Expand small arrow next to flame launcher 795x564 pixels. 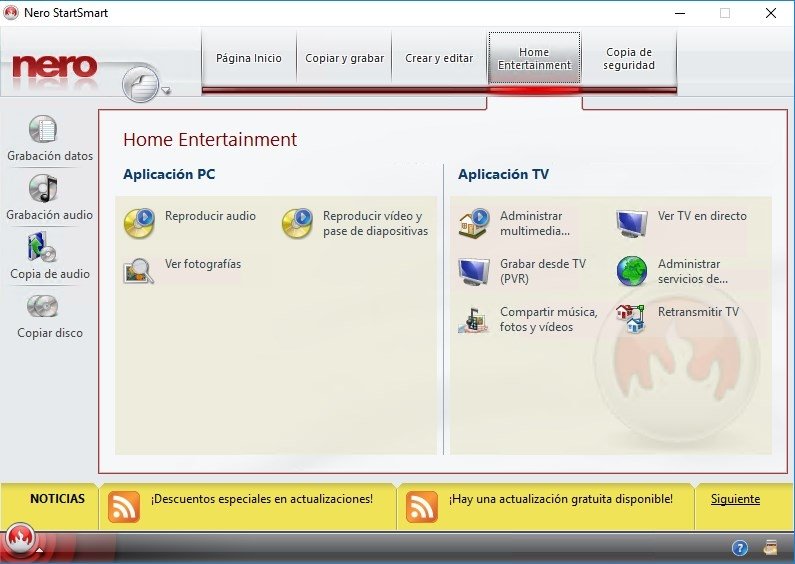[x=40, y=549]
